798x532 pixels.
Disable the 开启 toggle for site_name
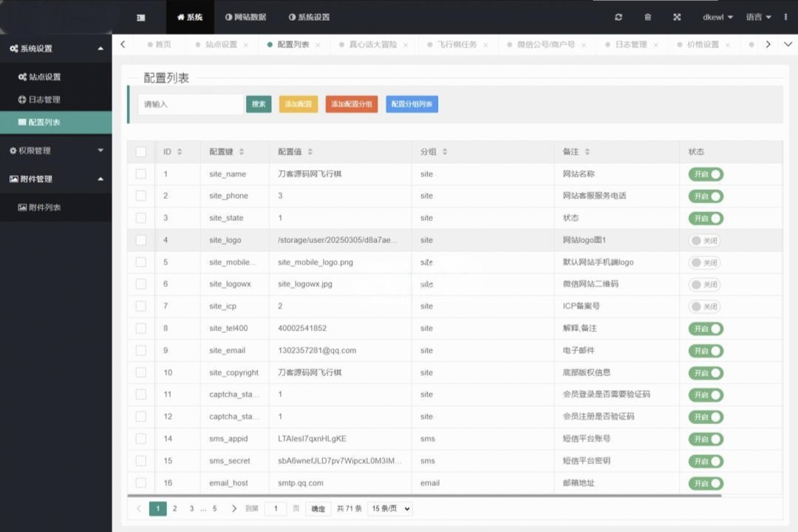click(705, 174)
